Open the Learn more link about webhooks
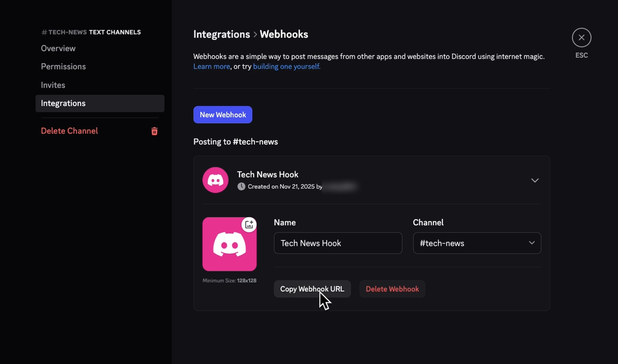The height and width of the screenshot is (364, 618). coord(211,66)
